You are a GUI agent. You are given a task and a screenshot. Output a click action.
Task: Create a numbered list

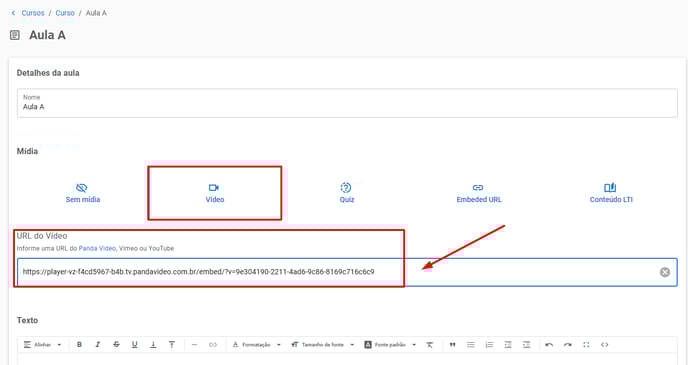489,345
